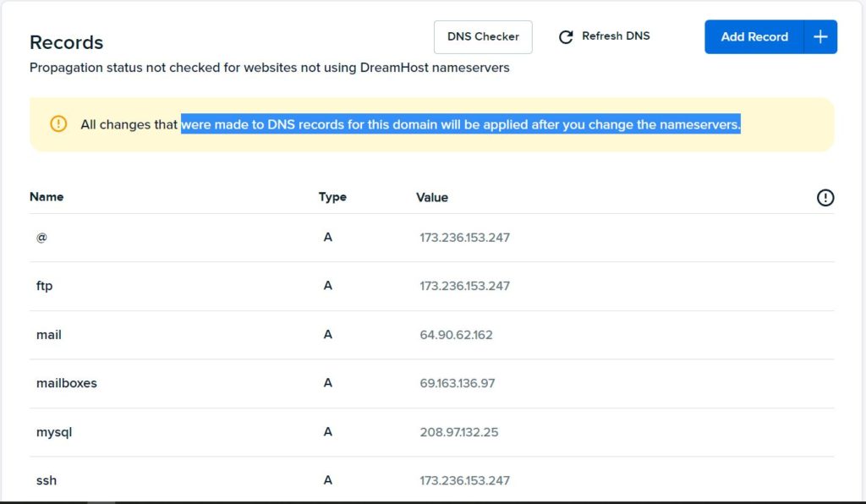This screenshot has width=866, height=504.
Task: Click the highlighted nameservers warning message
Action: pos(461,124)
